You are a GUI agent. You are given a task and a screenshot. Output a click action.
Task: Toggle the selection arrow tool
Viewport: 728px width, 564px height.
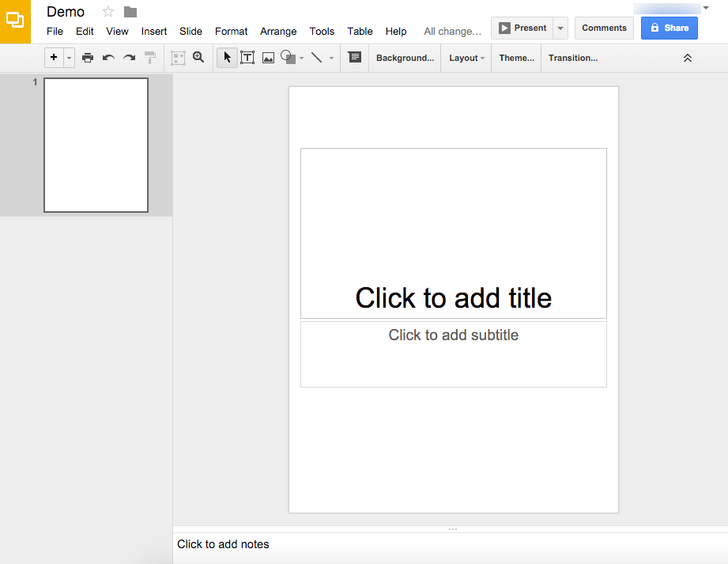[227, 57]
